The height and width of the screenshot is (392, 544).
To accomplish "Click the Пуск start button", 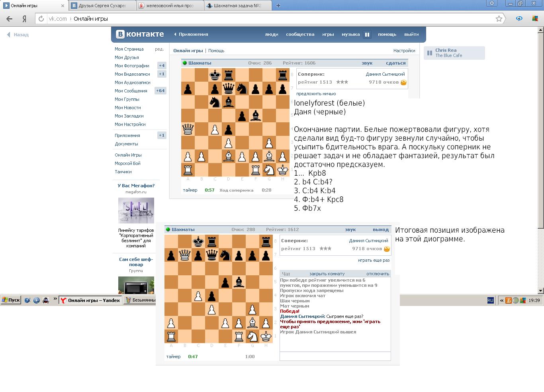I will click(11, 300).
